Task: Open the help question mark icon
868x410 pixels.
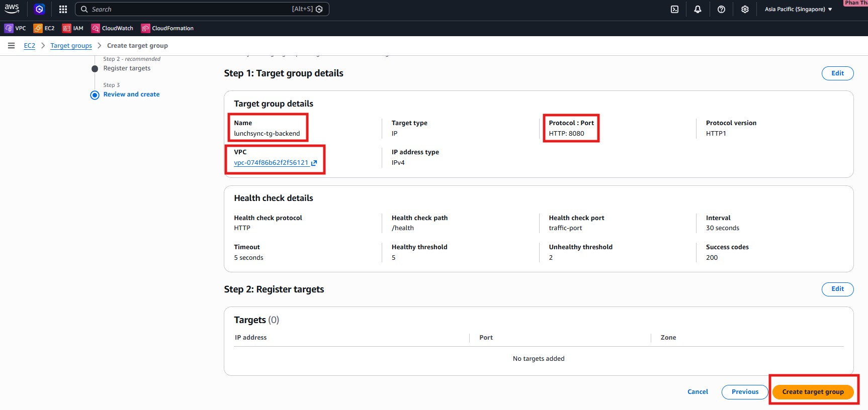Action: pos(721,9)
